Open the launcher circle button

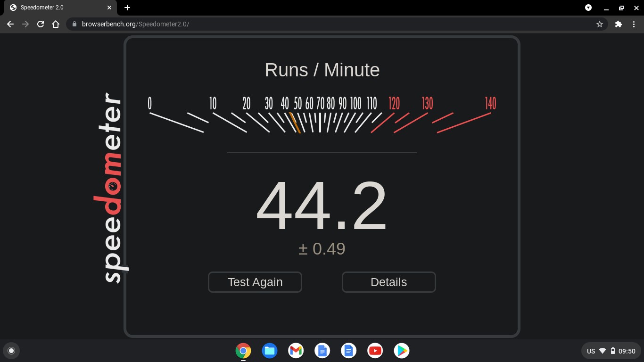(11, 351)
